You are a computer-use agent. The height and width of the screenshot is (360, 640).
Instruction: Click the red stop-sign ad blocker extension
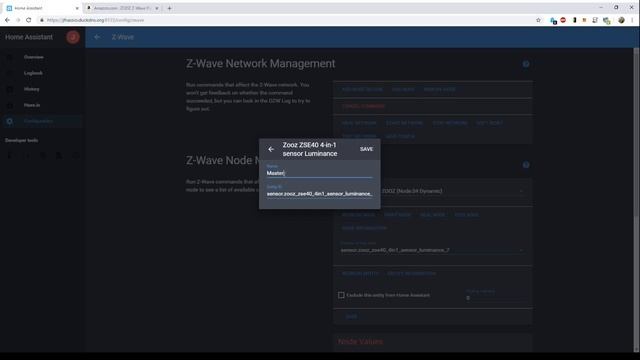pyautogui.click(x=563, y=20)
